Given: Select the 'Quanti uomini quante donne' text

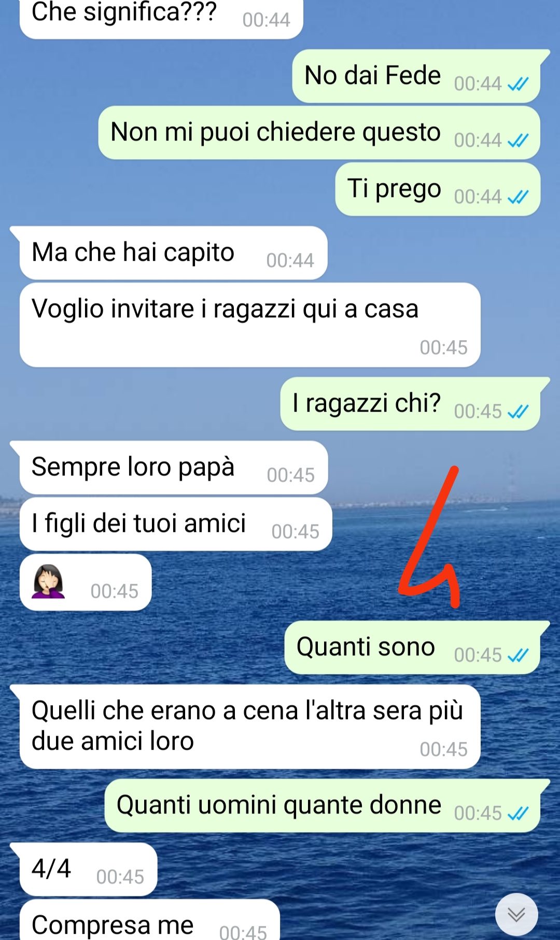Looking at the screenshot, I should [x=279, y=805].
